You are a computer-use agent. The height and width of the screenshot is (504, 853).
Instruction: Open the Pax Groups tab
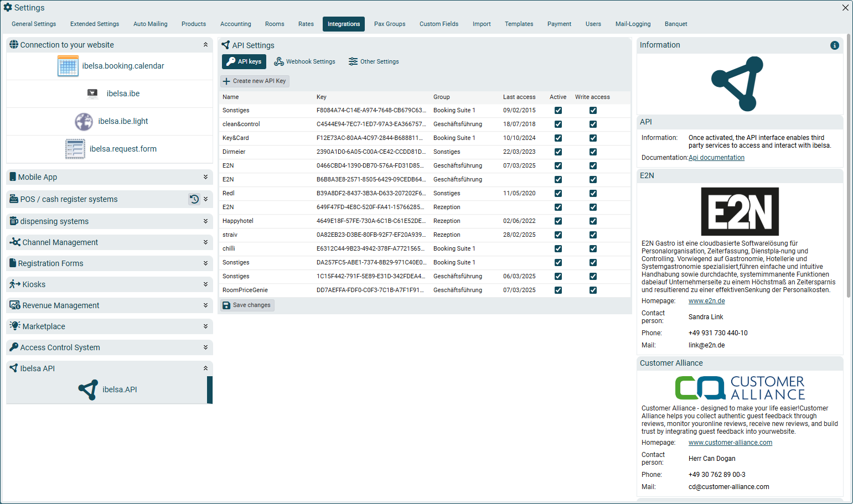(390, 24)
